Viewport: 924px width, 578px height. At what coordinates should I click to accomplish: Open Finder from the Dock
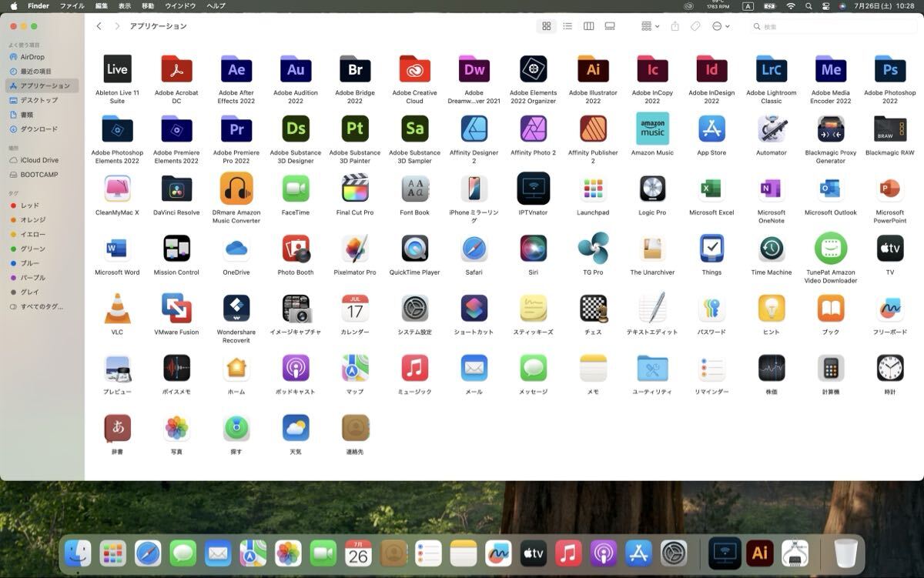[77, 553]
